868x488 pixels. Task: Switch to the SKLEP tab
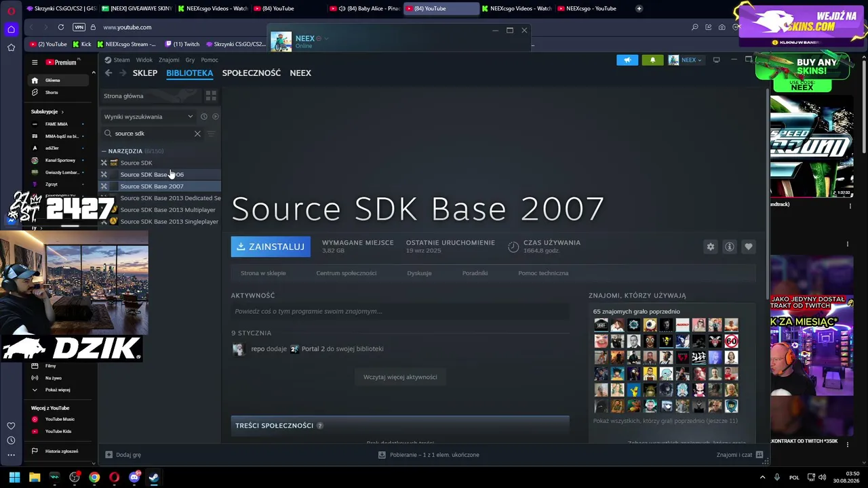pyautogui.click(x=145, y=73)
